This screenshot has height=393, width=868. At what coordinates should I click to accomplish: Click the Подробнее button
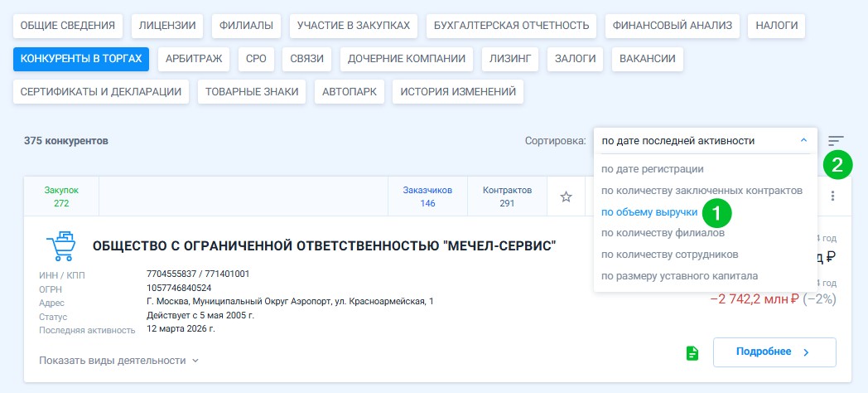[774, 352]
